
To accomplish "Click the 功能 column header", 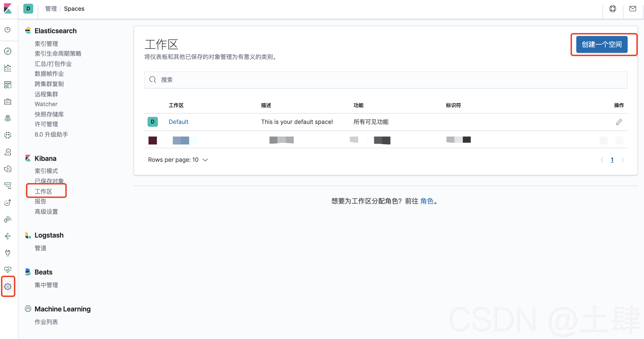I will tap(358, 105).
